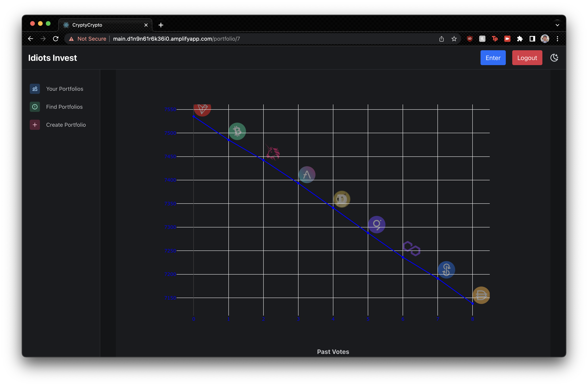Go to Find Portfolios page
The height and width of the screenshot is (386, 588).
[64, 107]
